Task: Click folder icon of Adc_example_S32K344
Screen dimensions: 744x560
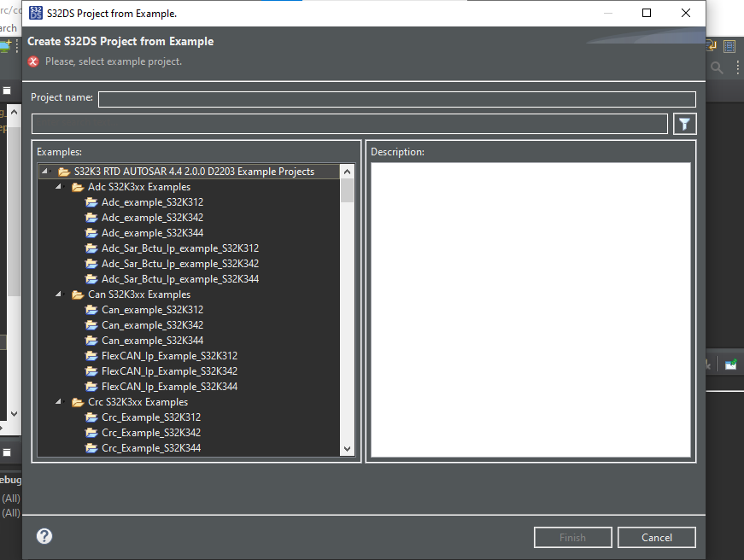Action: click(91, 233)
